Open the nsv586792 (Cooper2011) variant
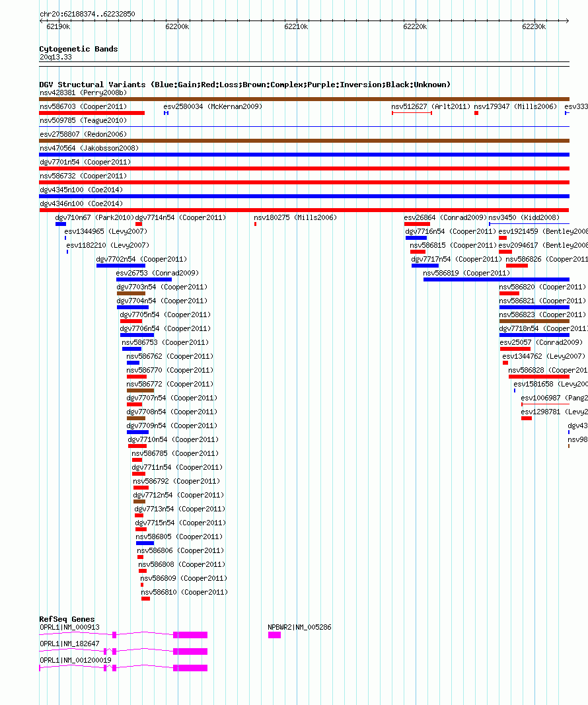Screen dimensions: 588x705 (x=176, y=482)
